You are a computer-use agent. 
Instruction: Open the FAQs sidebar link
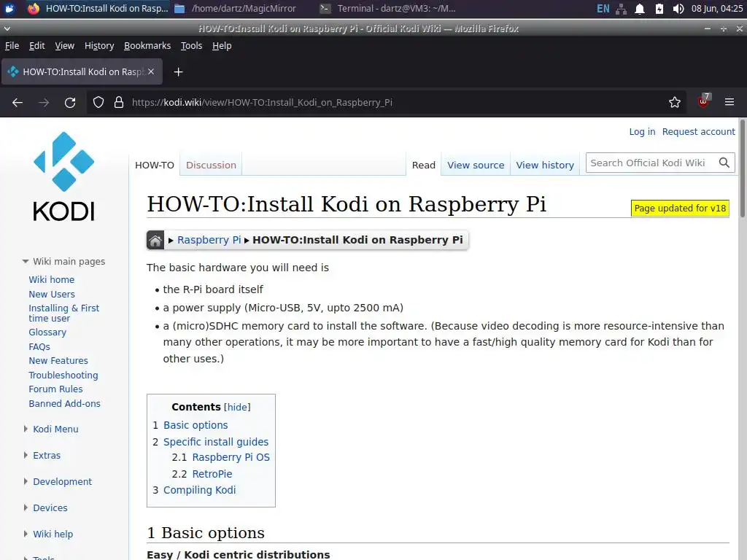(39, 346)
